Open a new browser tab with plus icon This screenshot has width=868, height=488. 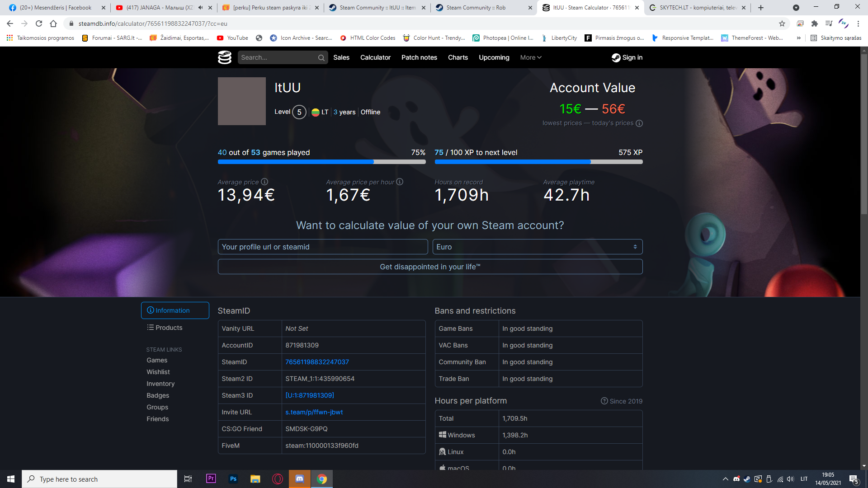761,8
